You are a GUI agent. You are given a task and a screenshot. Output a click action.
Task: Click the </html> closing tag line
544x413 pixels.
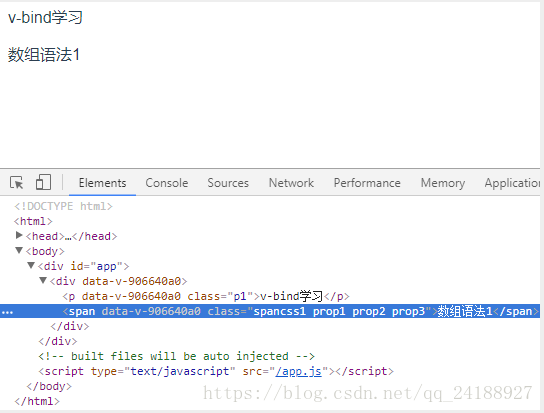click(37, 401)
